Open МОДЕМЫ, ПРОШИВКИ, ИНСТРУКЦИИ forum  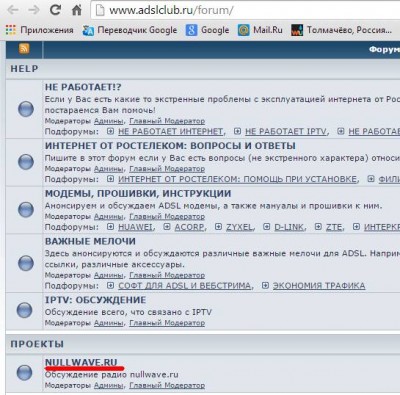138,193
